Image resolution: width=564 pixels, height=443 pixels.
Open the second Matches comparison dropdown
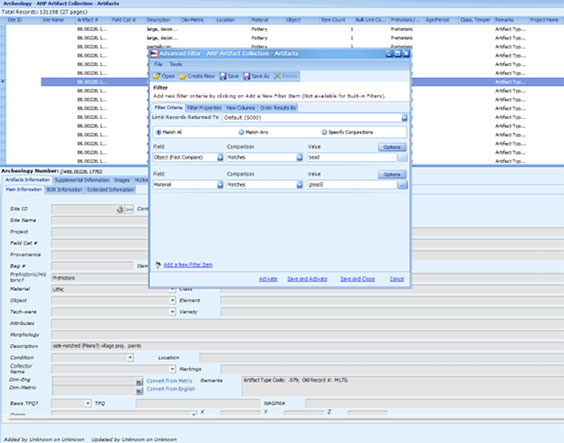(x=299, y=184)
